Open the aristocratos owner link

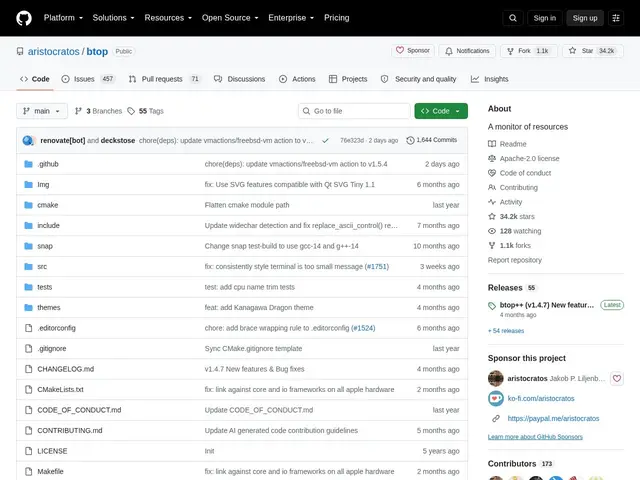coord(53,51)
